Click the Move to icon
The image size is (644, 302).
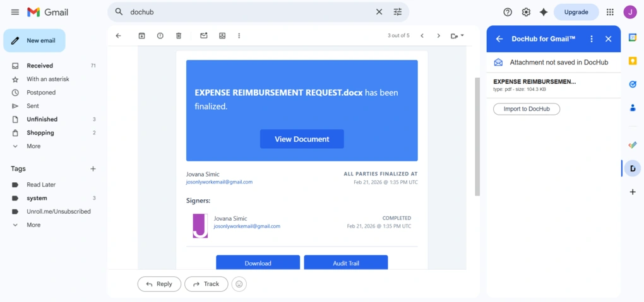coord(222,36)
